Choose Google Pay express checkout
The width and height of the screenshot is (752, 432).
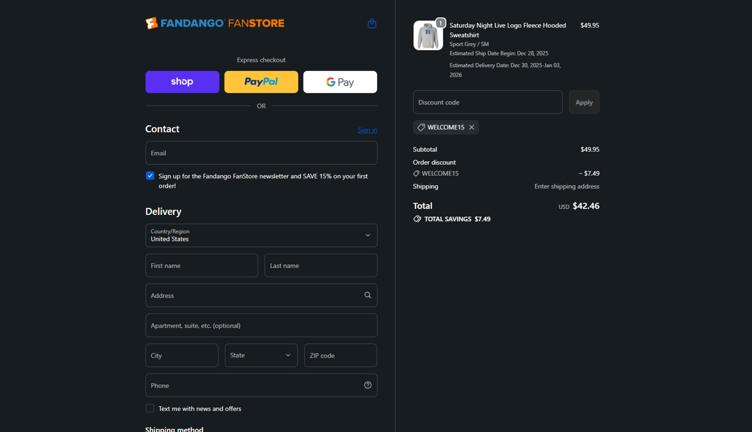click(340, 82)
